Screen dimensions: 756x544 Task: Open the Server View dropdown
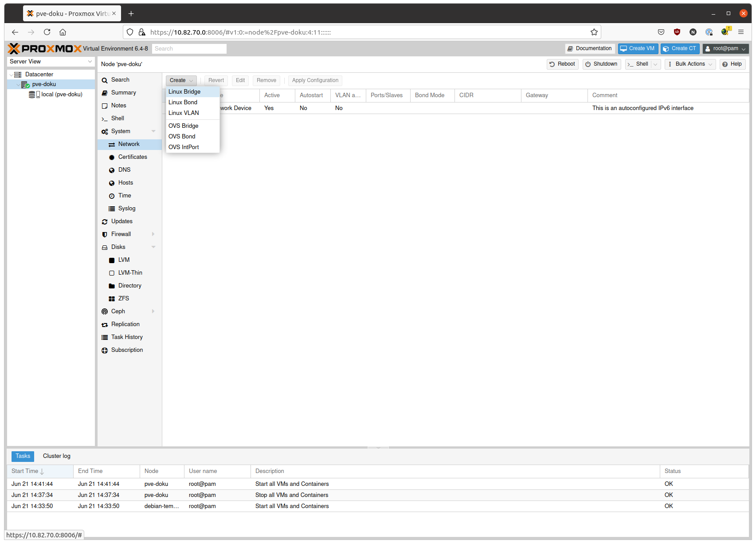[x=51, y=62]
